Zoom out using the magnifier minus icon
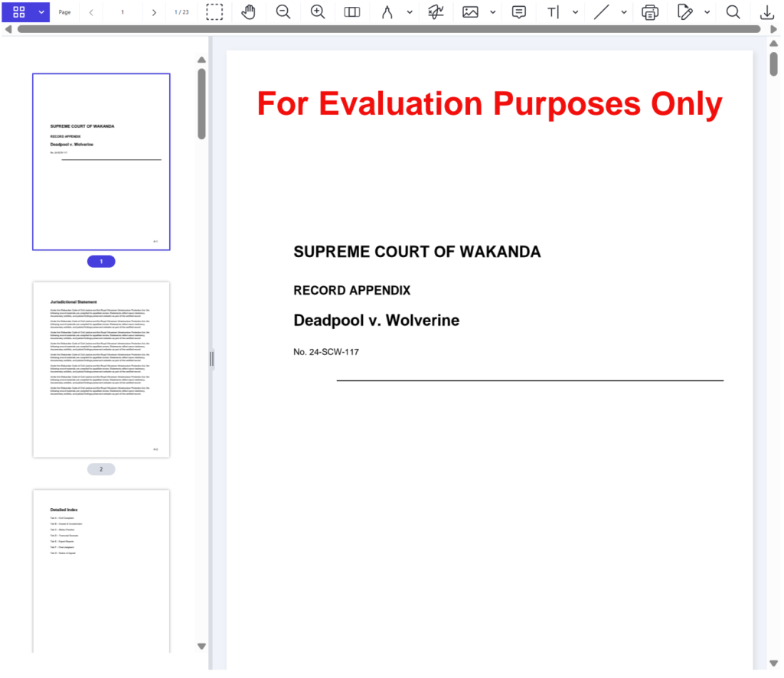This screenshot has width=784, height=678. pyautogui.click(x=283, y=12)
